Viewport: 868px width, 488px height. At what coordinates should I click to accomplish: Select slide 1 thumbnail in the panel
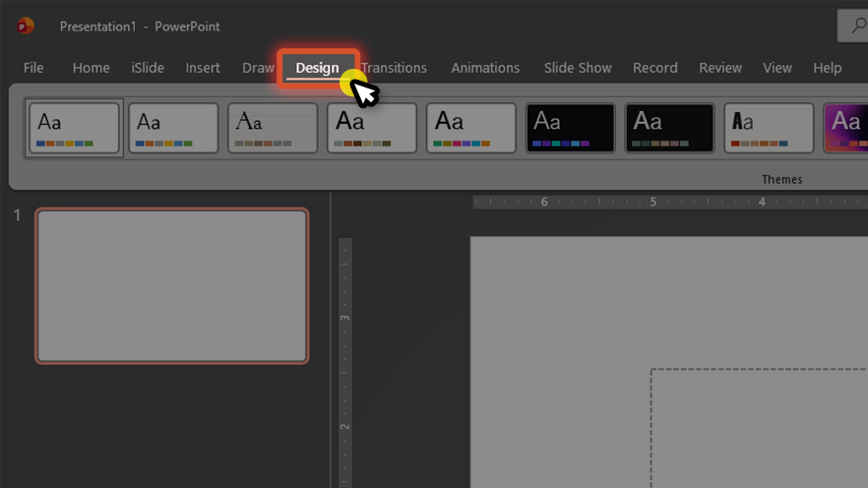click(x=171, y=286)
